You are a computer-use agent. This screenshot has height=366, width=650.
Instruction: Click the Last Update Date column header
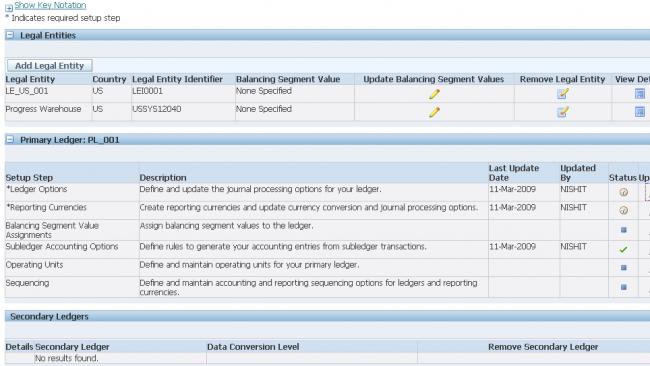pyautogui.click(x=514, y=173)
